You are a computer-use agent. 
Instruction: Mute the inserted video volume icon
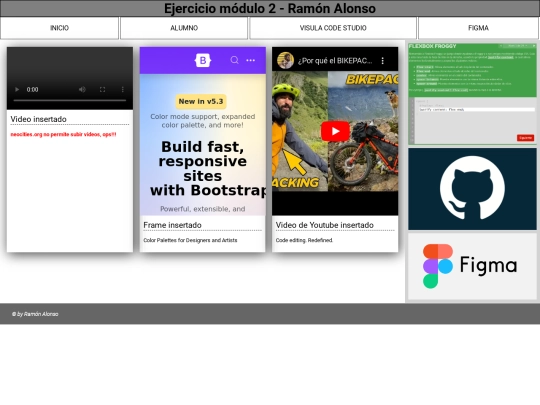pos(82,90)
